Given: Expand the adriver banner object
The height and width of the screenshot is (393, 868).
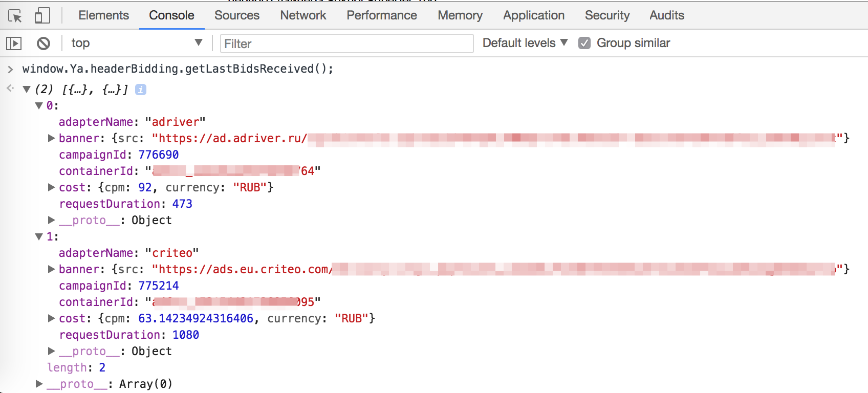Looking at the screenshot, I should point(51,138).
